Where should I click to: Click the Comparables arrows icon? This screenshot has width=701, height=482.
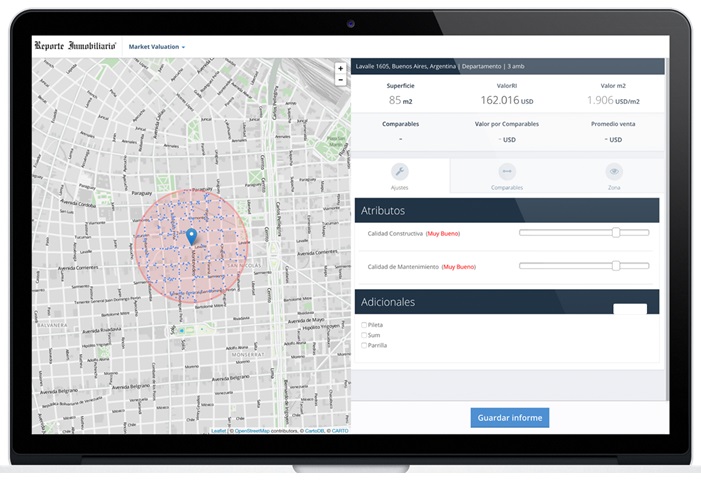tap(507, 171)
